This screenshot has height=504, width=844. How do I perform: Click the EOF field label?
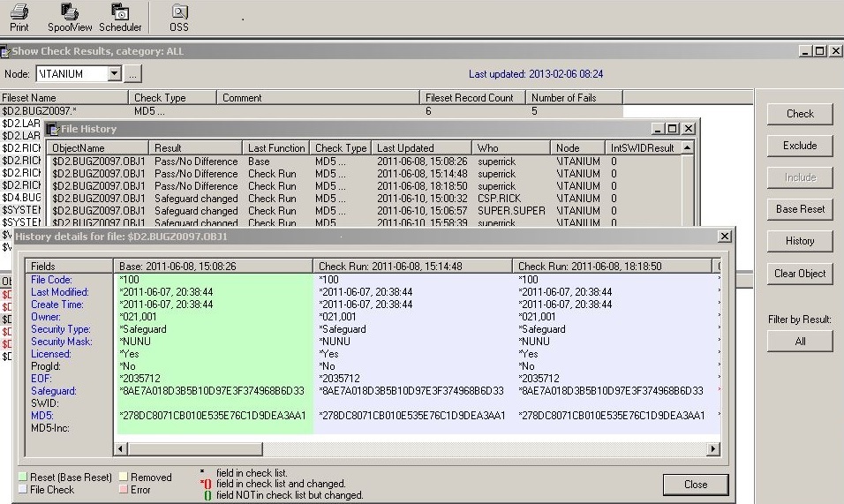[x=41, y=379]
